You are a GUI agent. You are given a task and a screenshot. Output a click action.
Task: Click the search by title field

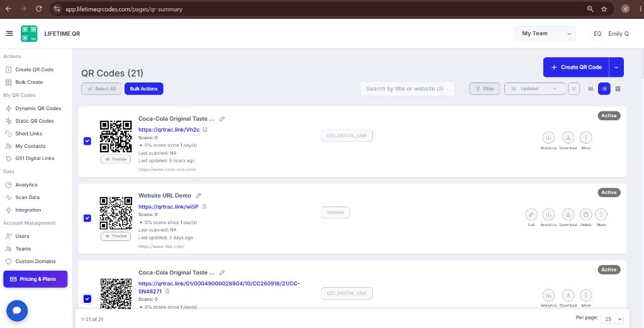(x=408, y=89)
